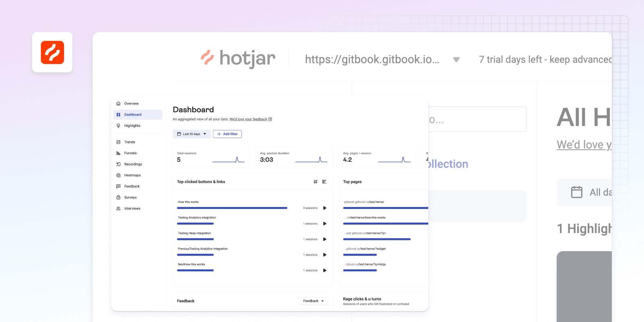Click the '7 trial days left' notice
Screen dimensions: 644x322
click(545, 60)
